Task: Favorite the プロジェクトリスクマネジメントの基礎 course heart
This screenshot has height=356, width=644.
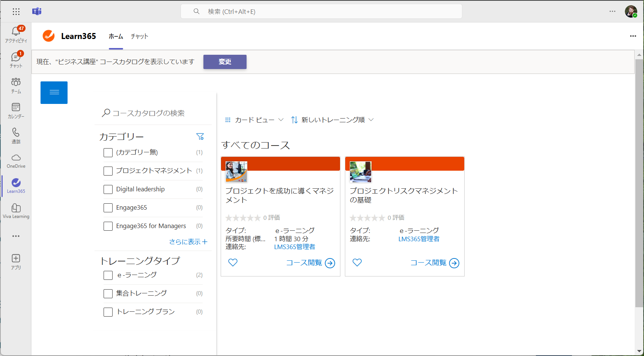Action: pyautogui.click(x=357, y=263)
